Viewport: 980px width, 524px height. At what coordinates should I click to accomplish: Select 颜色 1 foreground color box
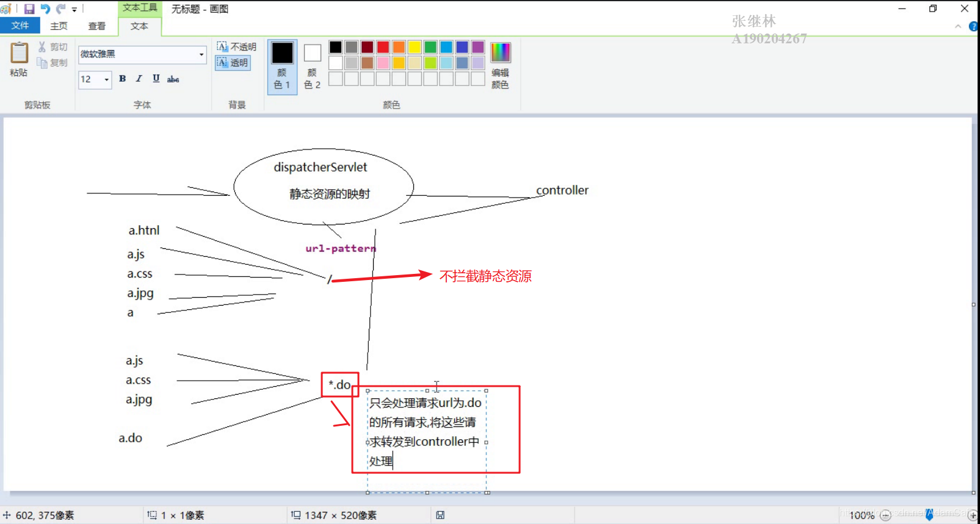tap(282, 66)
